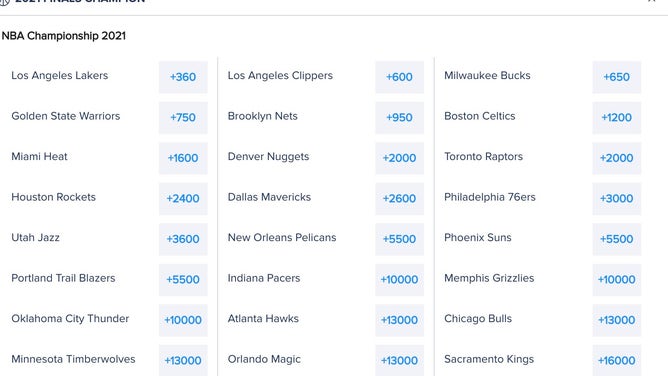Select Atlanta Hawks +13000 odds
The width and height of the screenshot is (668, 376).
click(400, 320)
